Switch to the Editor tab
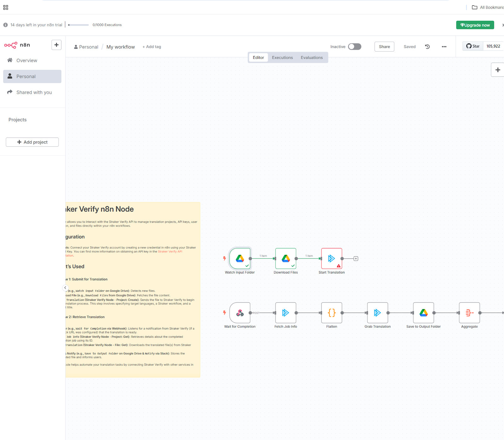The image size is (504, 440). (x=258, y=58)
